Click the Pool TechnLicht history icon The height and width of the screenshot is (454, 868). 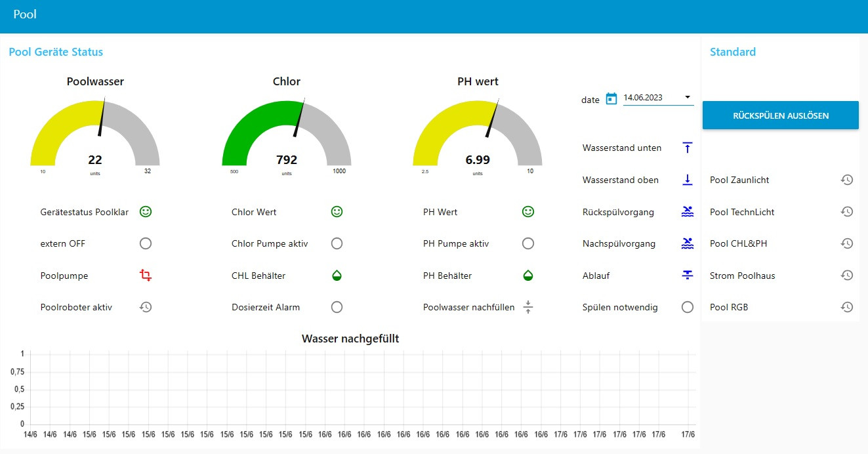pos(847,212)
